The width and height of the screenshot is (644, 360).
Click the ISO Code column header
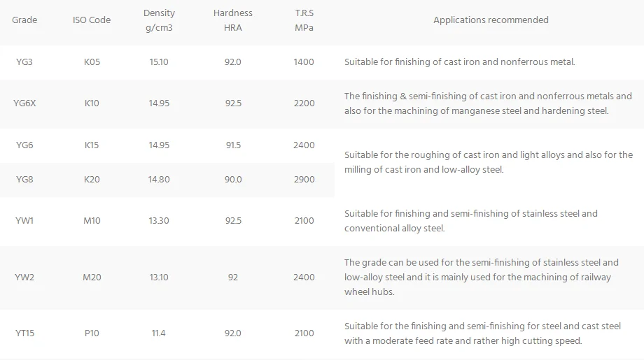(92, 20)
